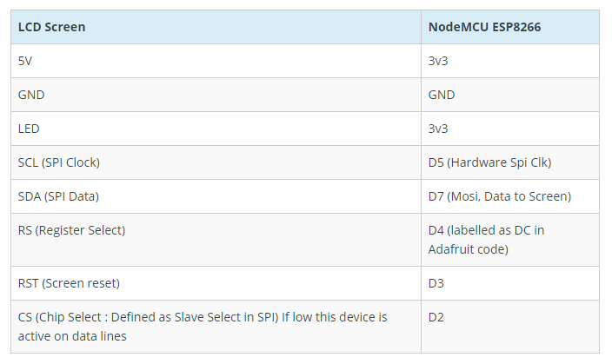Image resolution: width=612 pixels, height=364 pixels.
Task: Click the 3v3 cell beside 5V
Action: (510, 61)
